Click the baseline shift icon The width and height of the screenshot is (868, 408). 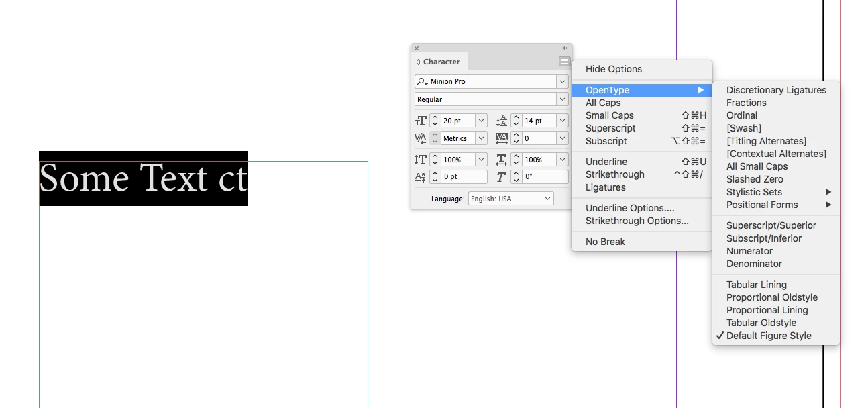click(421, 177)
